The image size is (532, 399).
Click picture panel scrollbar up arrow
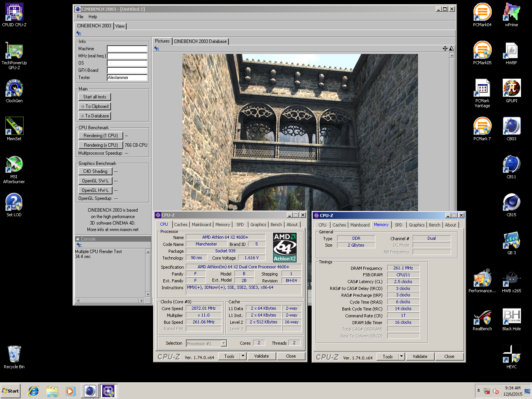(x=452, y=55)
